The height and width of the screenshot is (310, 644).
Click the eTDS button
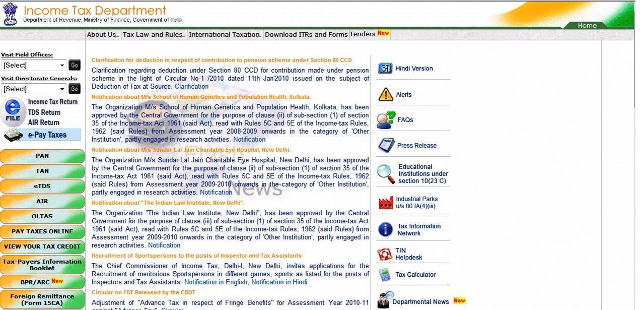tap(42, 186)
